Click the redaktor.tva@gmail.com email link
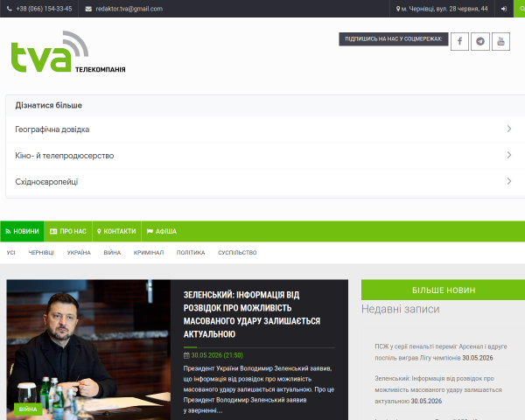Image resolution: width=525 pixels, height=420 pixels. click(x=129, y=9)
